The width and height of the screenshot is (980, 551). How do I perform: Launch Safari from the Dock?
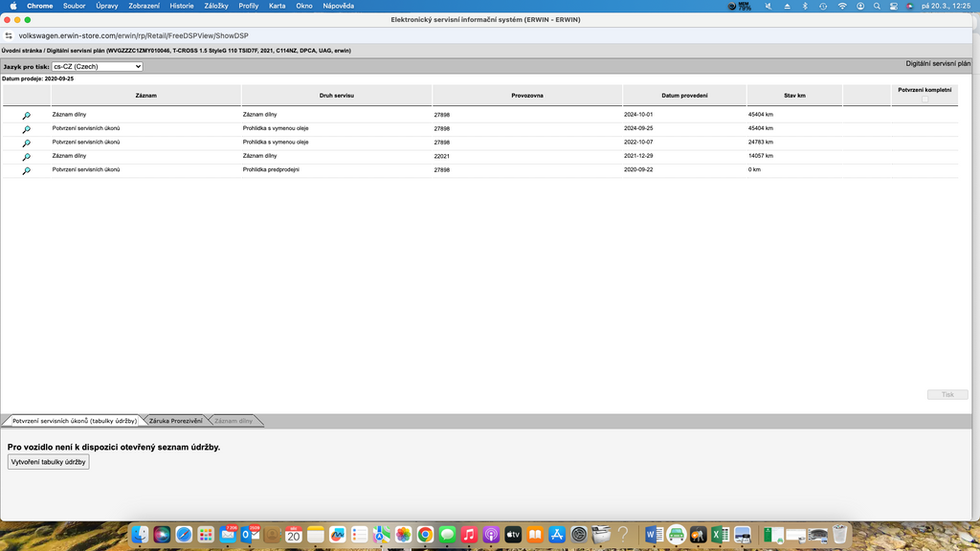coord(183,534)
